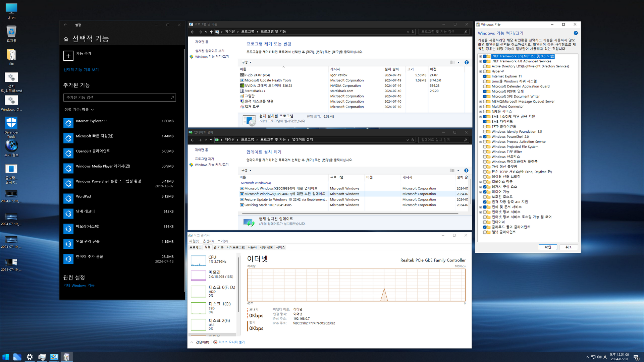Click the back arrow in 업데이트 설치 window
The height and width of the screenshot is (362, 644).
coord(192,140)
